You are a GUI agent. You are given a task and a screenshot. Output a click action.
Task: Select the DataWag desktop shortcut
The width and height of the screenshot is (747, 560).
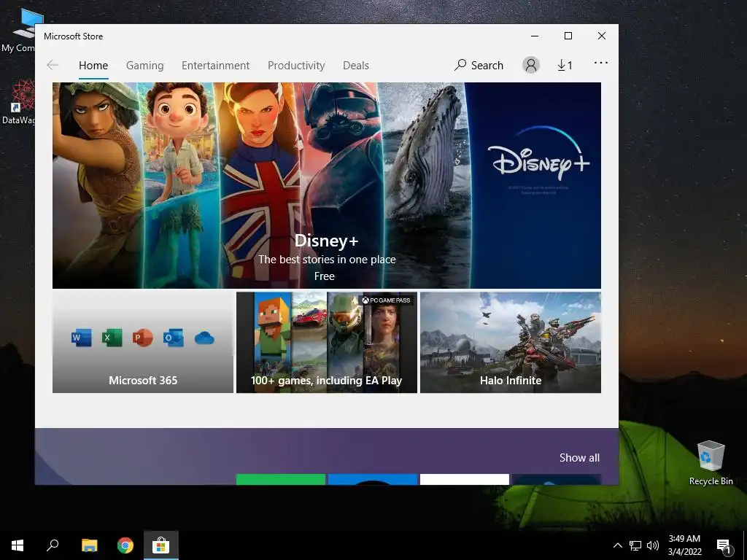coord(19,102)
